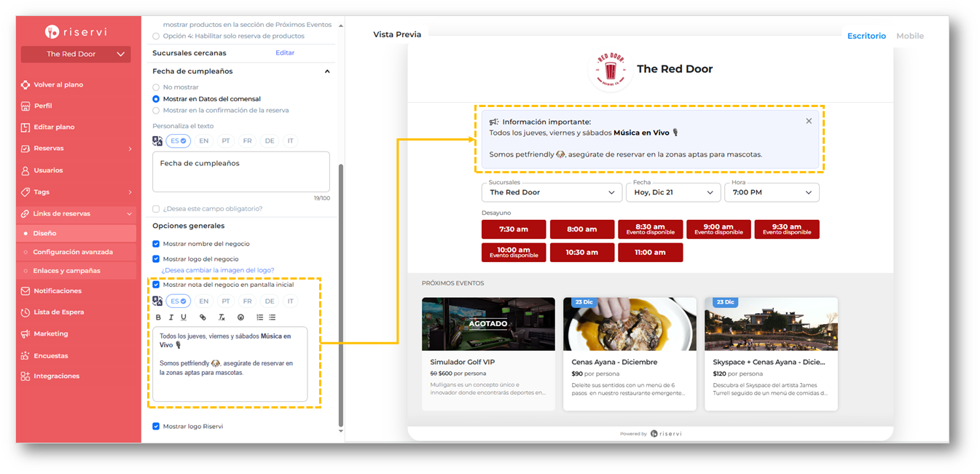Open the Fecha dropdown showing Hoy, Dic 21

click(x=673, y=192)
